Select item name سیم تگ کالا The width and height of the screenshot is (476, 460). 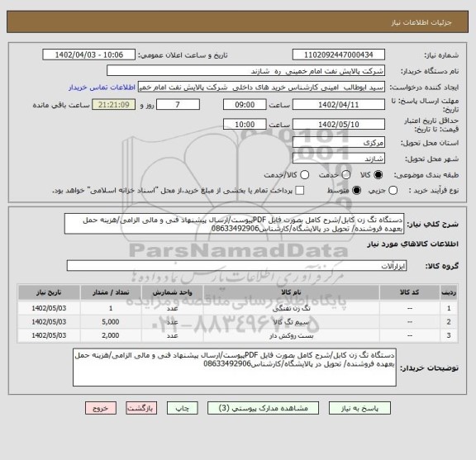pyautogui.click(x=291, y=322)
